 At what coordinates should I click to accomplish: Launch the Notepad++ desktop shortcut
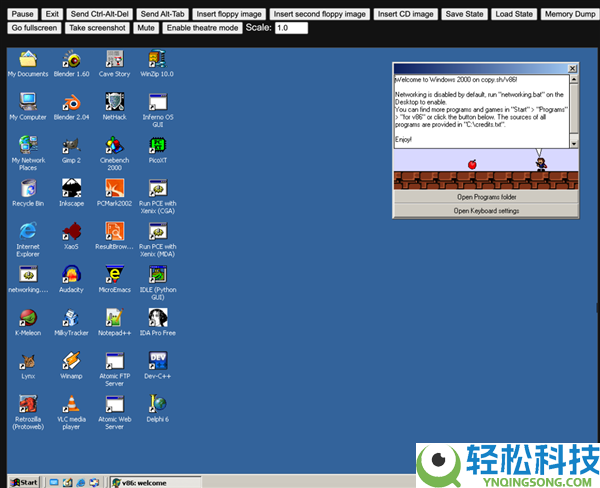[x=114, y=318]
